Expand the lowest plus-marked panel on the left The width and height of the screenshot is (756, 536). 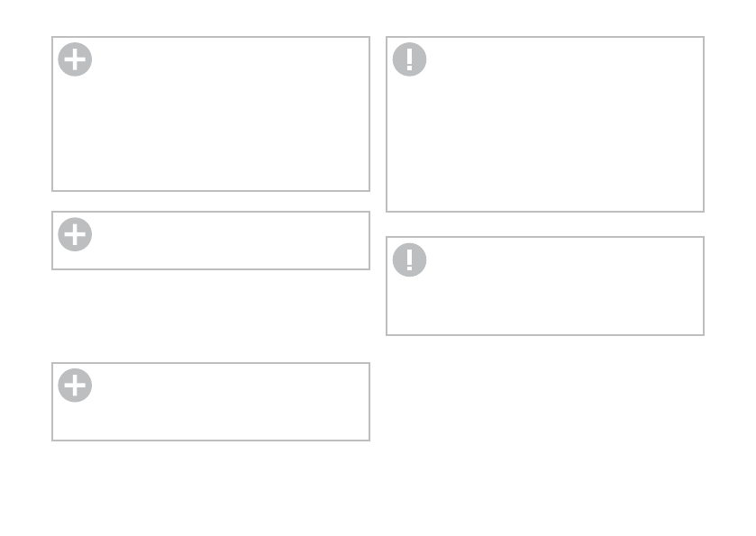coord(75,386)
